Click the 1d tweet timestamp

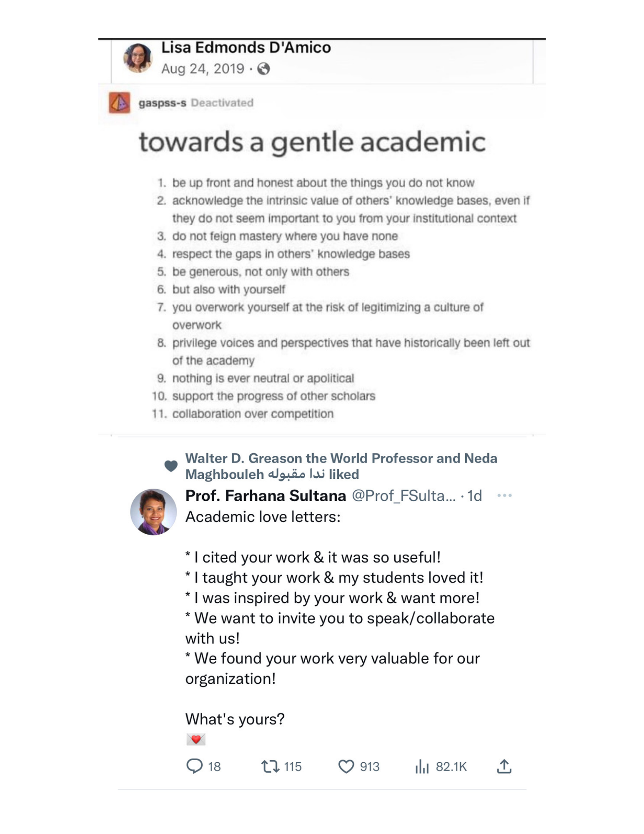click(x=474, y=495)
